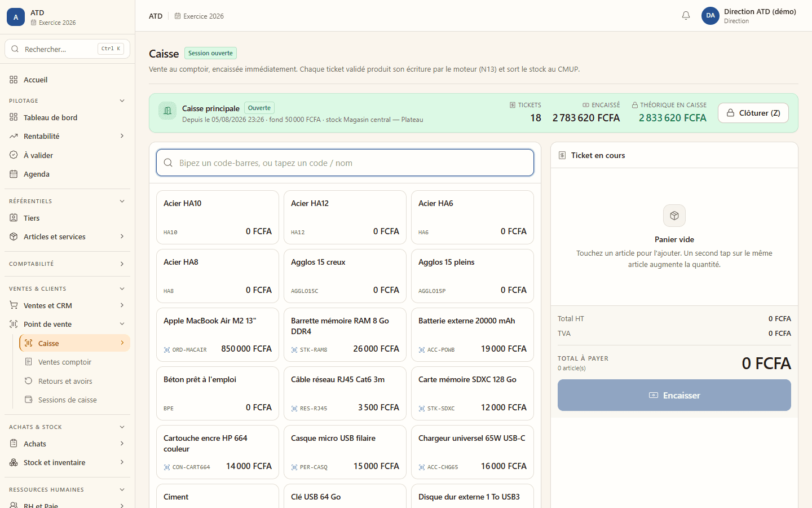Go to Accueil page

pyautogui.click(x=67, y=80)
